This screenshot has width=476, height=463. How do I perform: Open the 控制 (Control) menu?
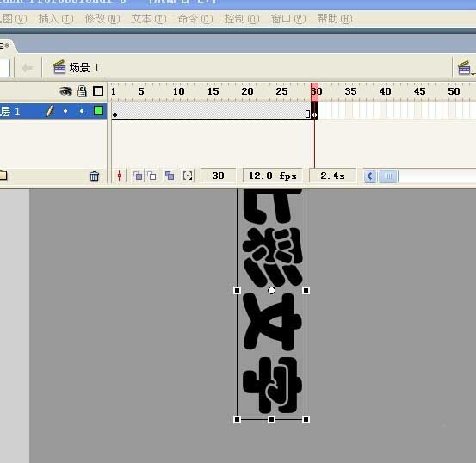242,19
